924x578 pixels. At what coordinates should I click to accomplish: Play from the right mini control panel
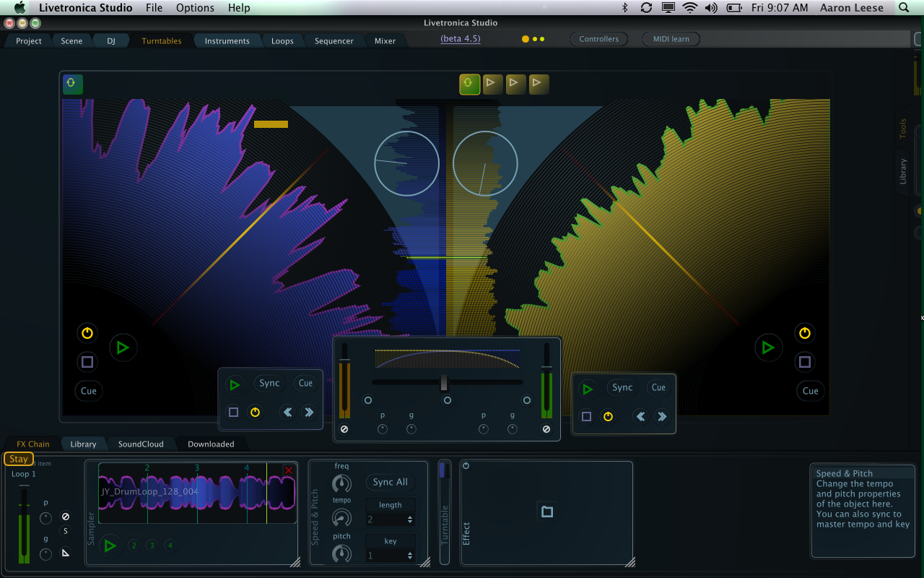coord(588,389)
